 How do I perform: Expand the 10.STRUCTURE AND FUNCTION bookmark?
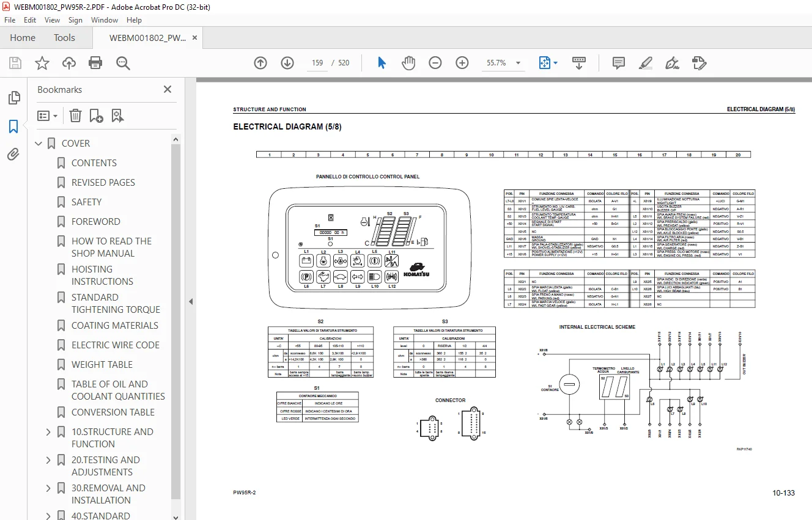tap(48, 432)
